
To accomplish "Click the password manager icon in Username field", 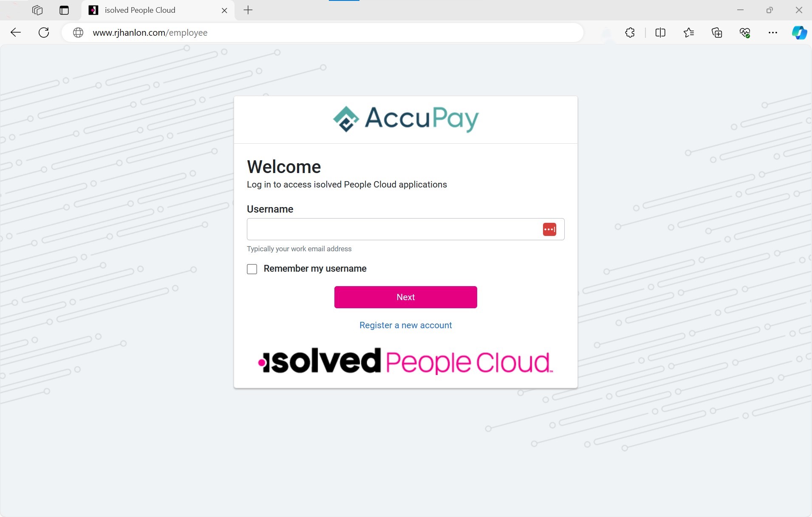I will click(x=549, y=229).
